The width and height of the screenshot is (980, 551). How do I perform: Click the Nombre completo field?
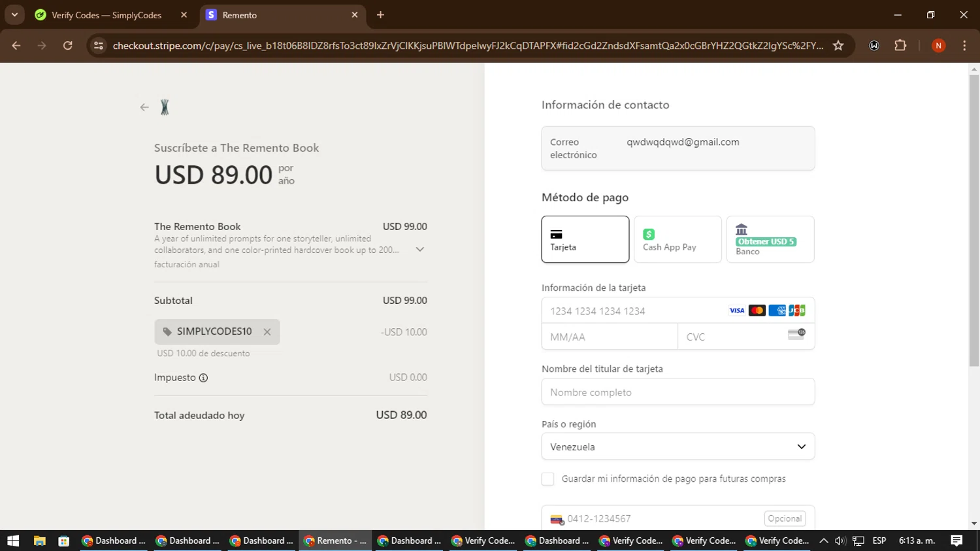[x=678, y=392]
